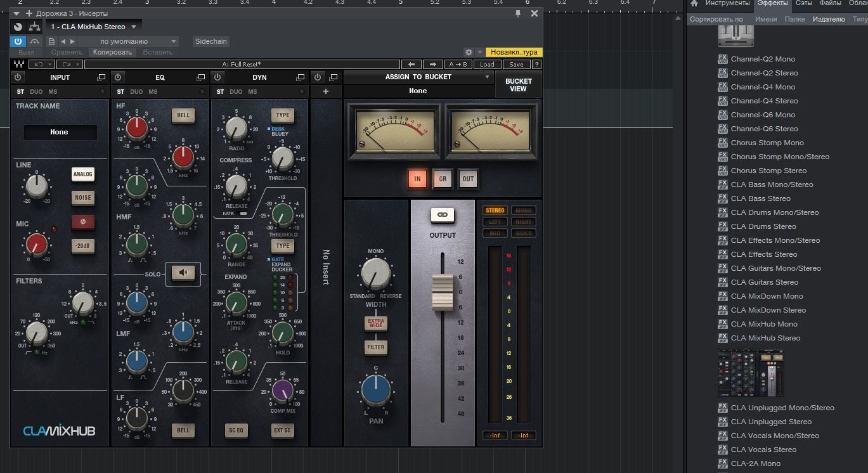
Task: Open BUCKET VIEW
Action: [519, 84]
